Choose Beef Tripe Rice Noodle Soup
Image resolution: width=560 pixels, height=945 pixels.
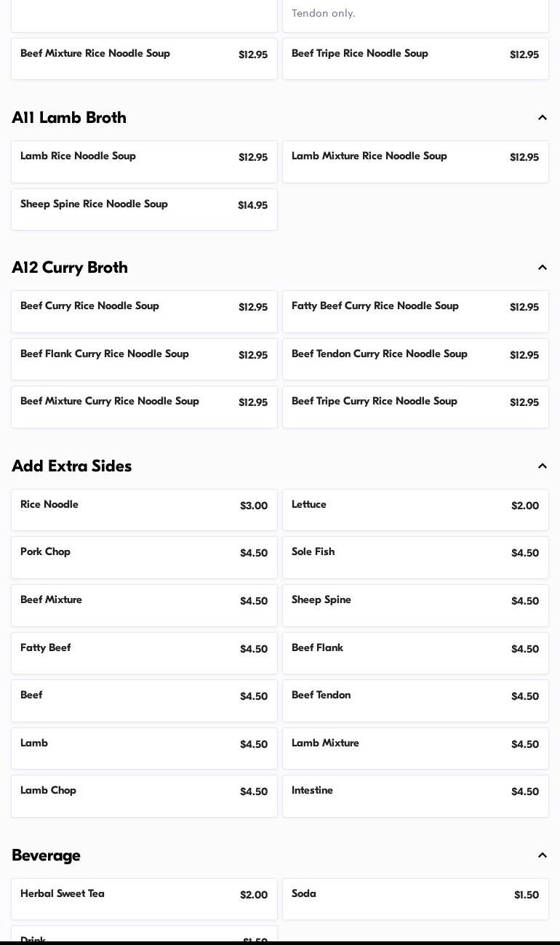pyautogui.click(x=415, y=59)
